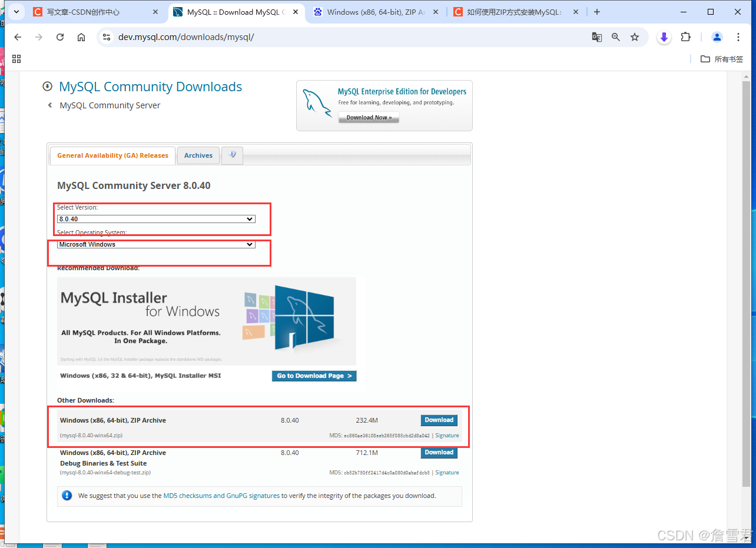Click Signature link for mysql-8.0.40-winx64.zip

click(x=447, y=436)
